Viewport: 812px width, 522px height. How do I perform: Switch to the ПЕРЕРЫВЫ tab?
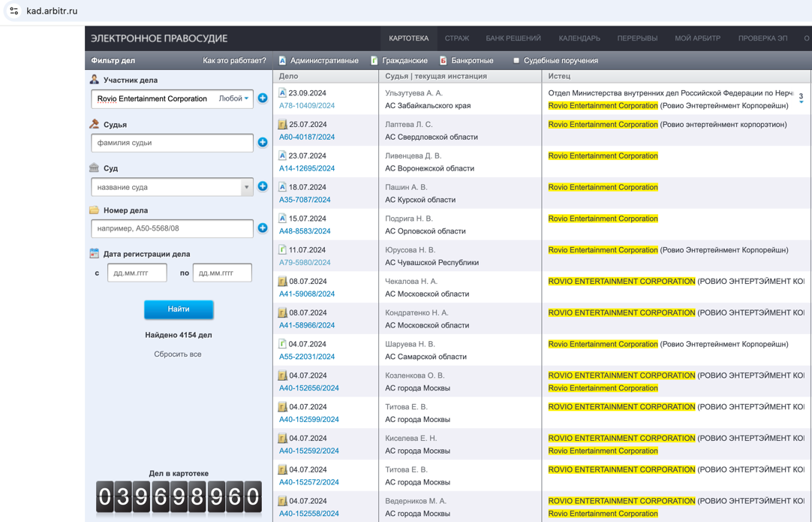click(637, 38)
